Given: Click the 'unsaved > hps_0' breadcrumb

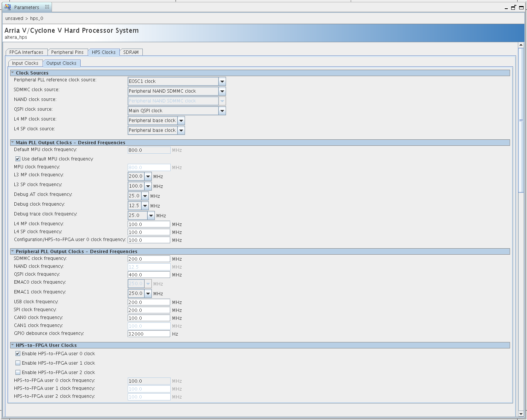Looking at the screenshot, I should 24,18.
